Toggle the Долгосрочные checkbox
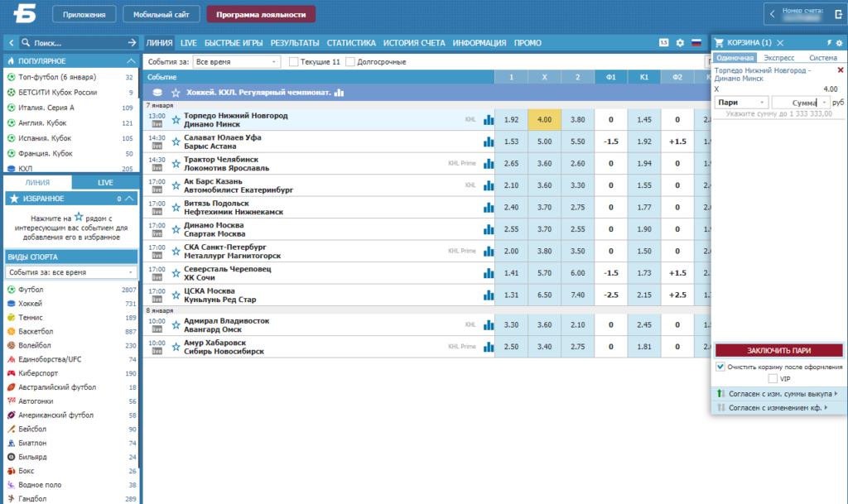The image size is (848, 504). point(350,61)
